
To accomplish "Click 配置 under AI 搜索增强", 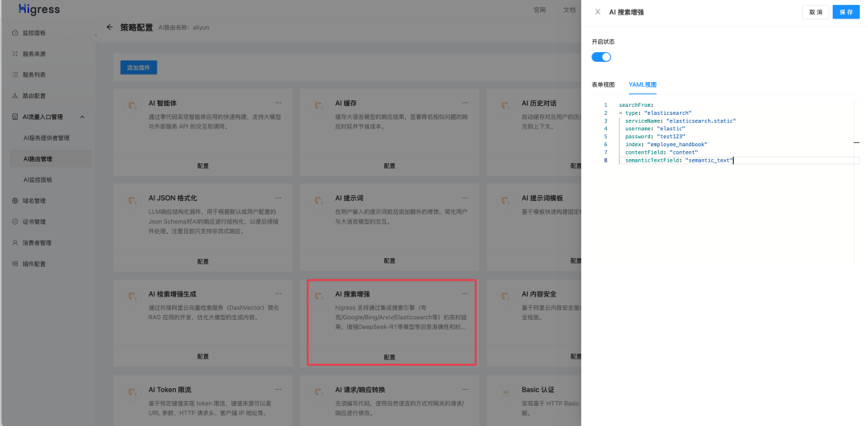I will (390, 357).
